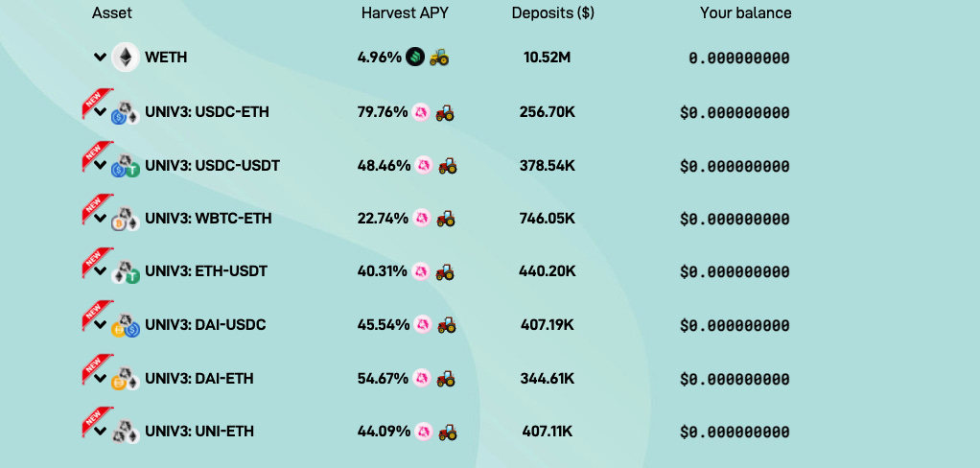Open the UNIV3: USDC-USDT vault name
The width and height of the screenshot is (980, 468).
pos(213,166)
